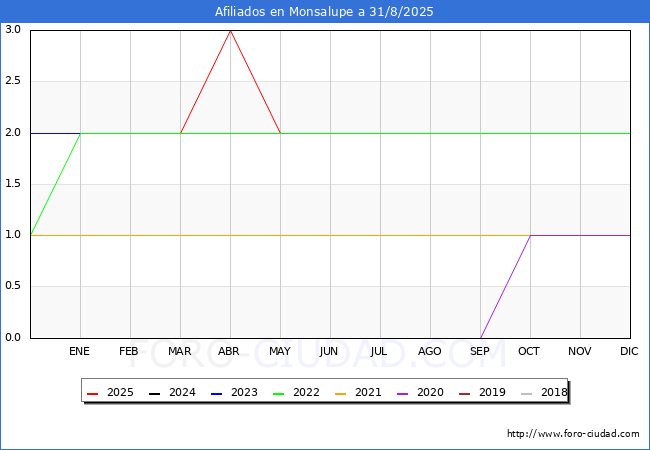Click the 1.5 y-axis tick label
This screenshot has width=650, height=450.
point(13,184)
